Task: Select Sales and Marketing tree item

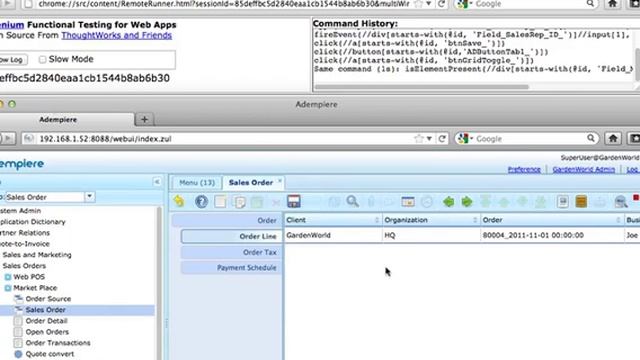Action: tap(37, 255)
